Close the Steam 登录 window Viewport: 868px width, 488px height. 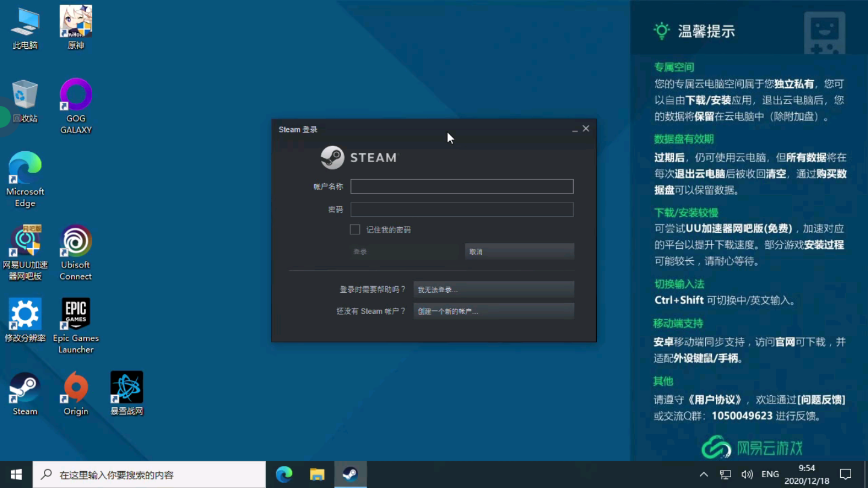coord(586,128)
